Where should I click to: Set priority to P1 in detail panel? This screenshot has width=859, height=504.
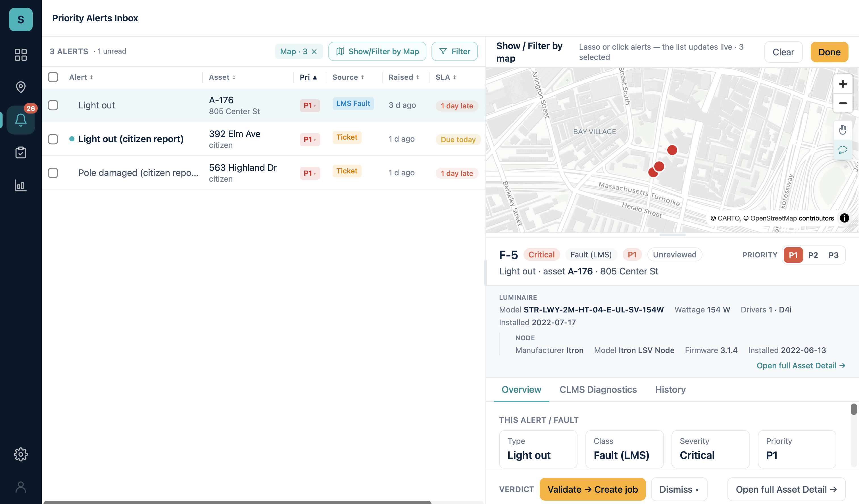point(793,255)
